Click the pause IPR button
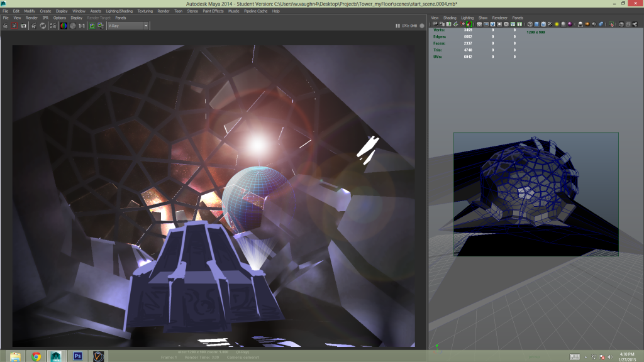 [397, 25]
